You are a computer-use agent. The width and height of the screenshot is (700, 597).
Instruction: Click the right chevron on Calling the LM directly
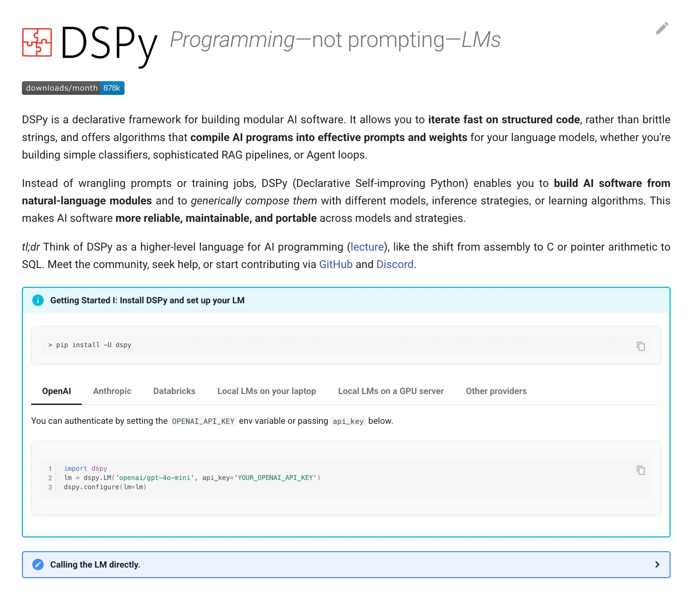[x=657, y=565]
